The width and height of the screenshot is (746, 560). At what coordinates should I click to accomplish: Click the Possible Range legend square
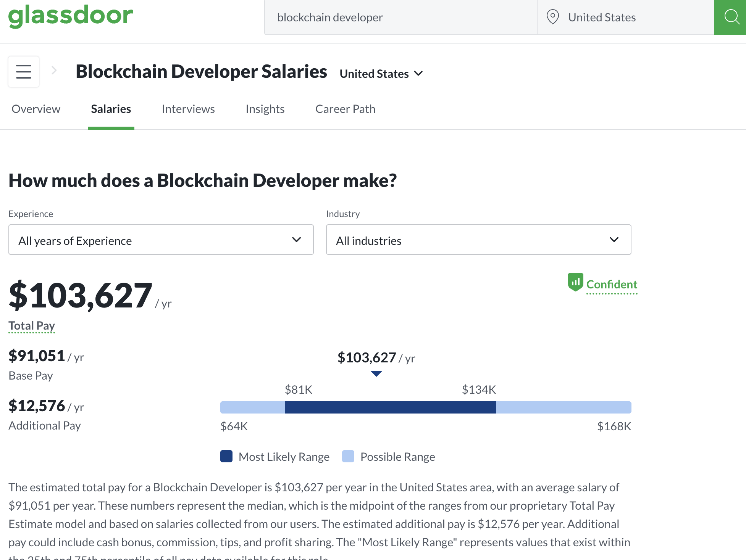348,456
